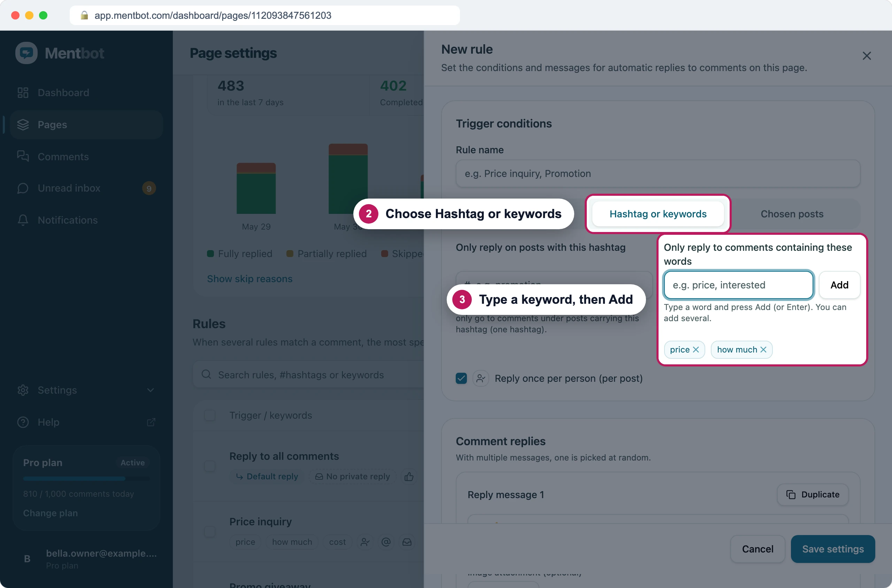Focus the keyword input field
Image resolution: width=892 pixels, height=588 pixels.
pyautogui.click(x=738, y=285)
